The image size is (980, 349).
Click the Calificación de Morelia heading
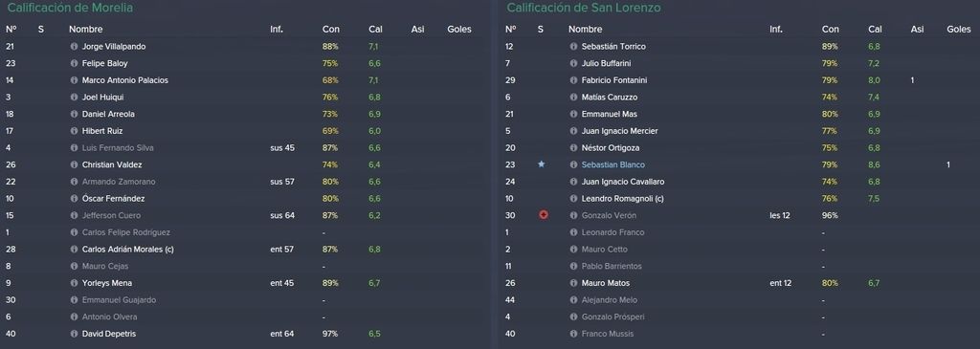click(69, 8)
